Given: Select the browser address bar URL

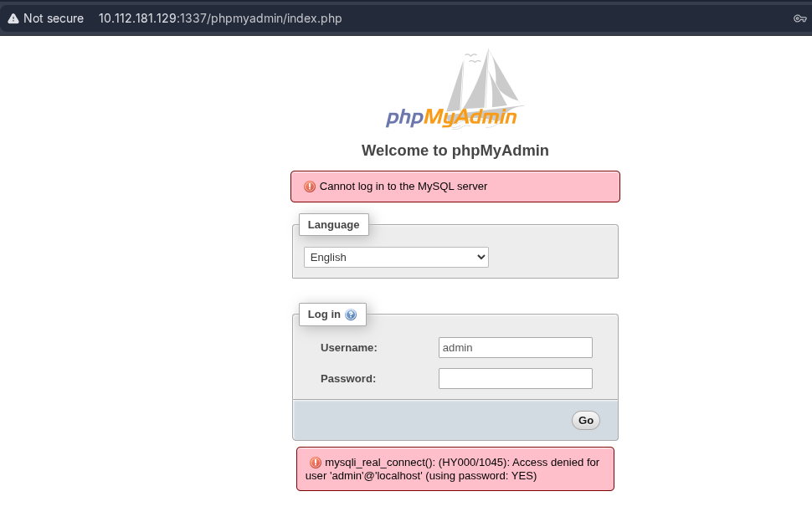Looking at the screenshot, I should pyautogui.click(x=220, y=18).
